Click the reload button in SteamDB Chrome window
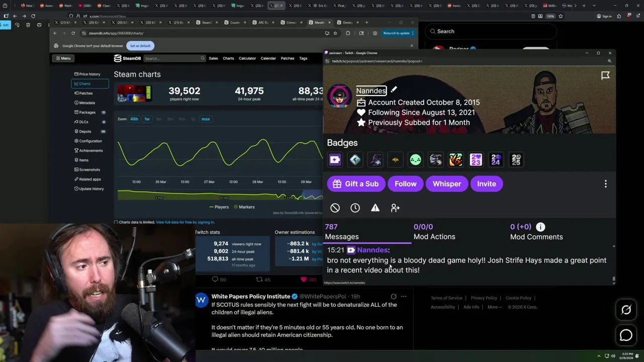Screen dimensions: 644x362 73,33
